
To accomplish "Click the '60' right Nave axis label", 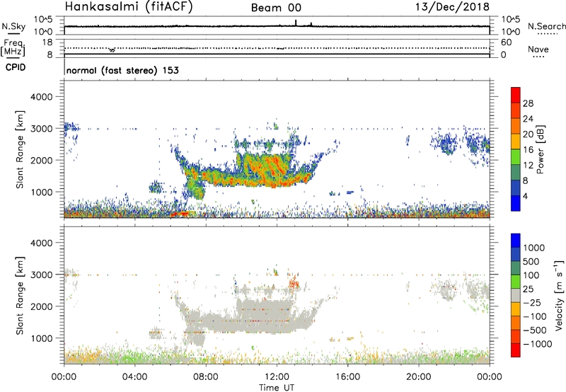I will 506,42.
